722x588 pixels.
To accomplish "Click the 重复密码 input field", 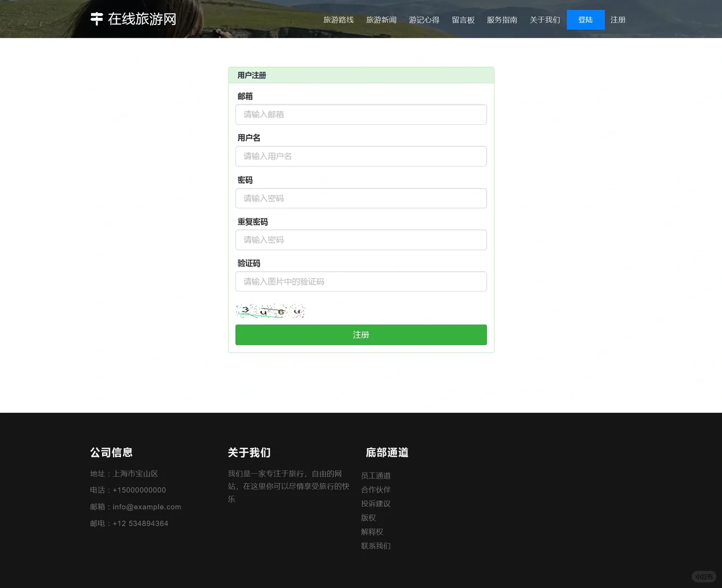I will click(x=361, y=240).
